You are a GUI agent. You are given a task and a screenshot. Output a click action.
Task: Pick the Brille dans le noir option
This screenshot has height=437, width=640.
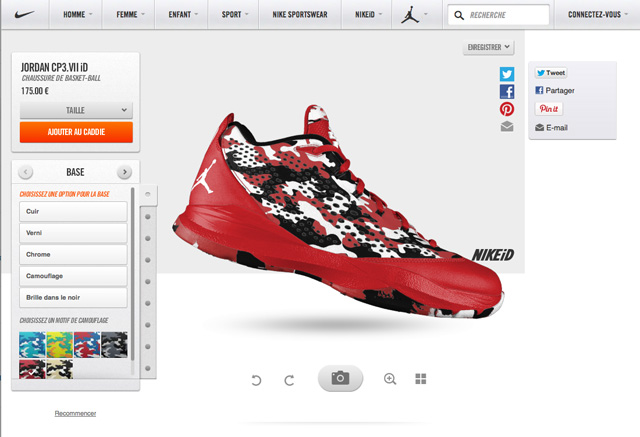[x=73, y=297]
